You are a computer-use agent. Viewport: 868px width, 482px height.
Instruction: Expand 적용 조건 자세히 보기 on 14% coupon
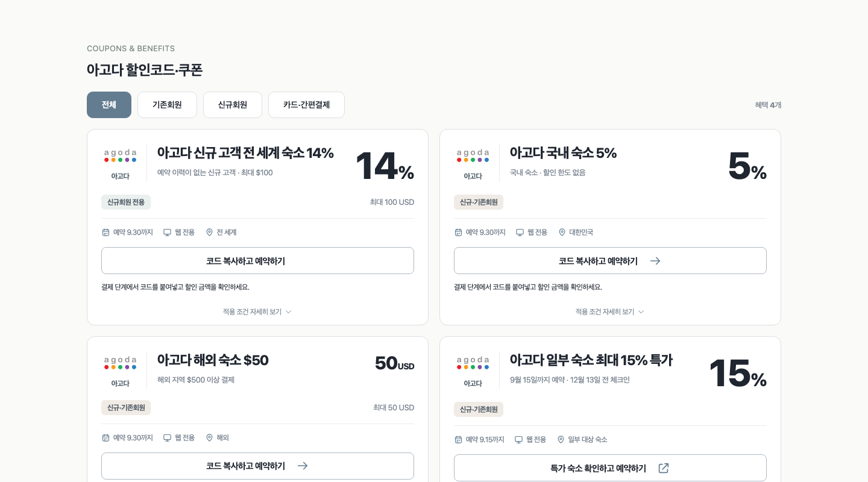[x=257, y=311]
